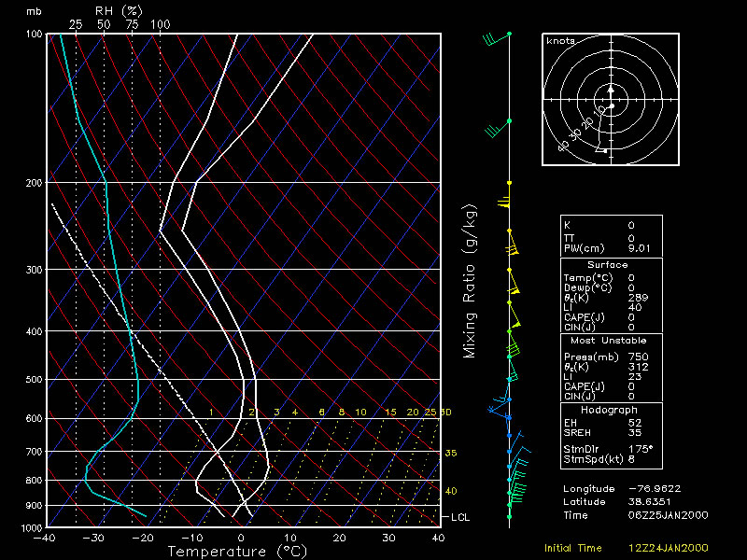Click the yellow wind barb at 200 mb
This screenshot has height=560, width=747.
click(x=504, y=195)
